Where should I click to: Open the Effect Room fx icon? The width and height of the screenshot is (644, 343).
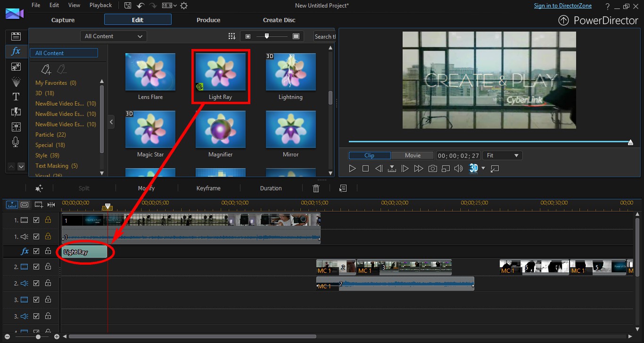[16, 51]
